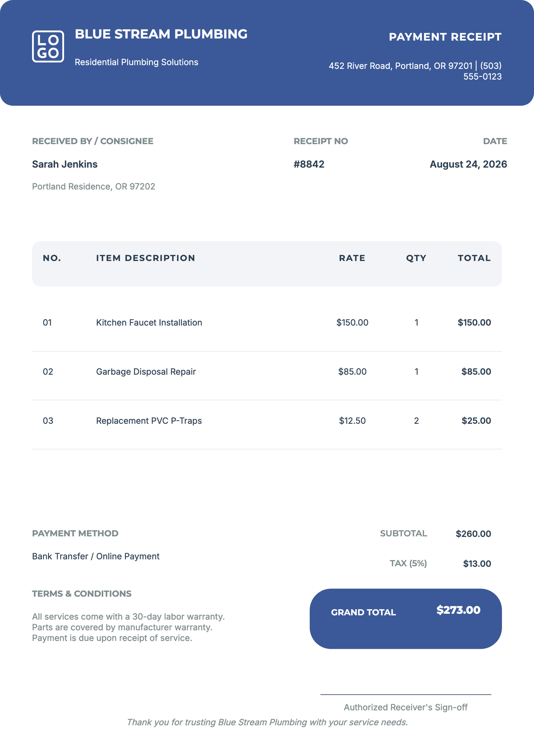This screenshot has height=756, width=534.
Task: Click the Replacement PVC P-Traps description
Action: point(149,421)
